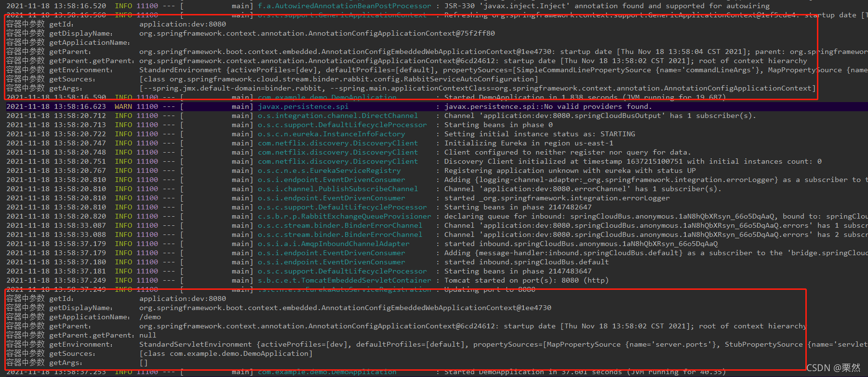Viewport: 868px width, 377px height.
Task: Open the f.a.AutowiredAnnotationBeanPostProcessor logger link
Action: point(345,6)
